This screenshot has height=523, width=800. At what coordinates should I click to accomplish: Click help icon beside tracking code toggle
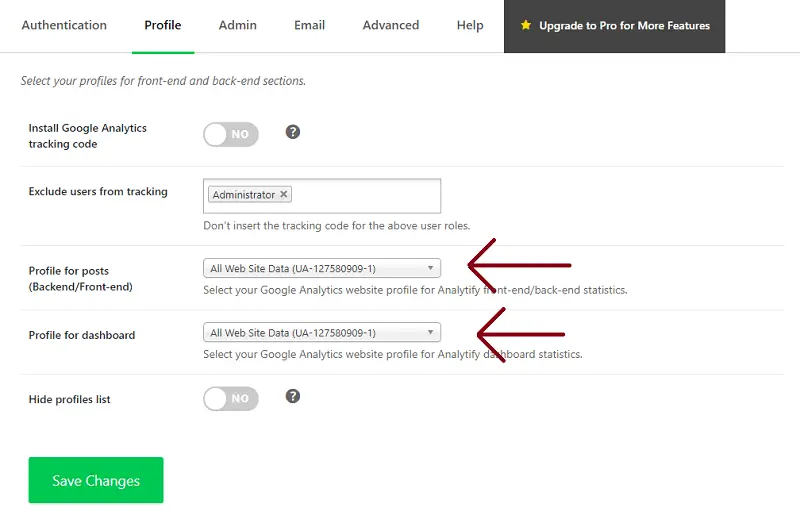(293, 132)
